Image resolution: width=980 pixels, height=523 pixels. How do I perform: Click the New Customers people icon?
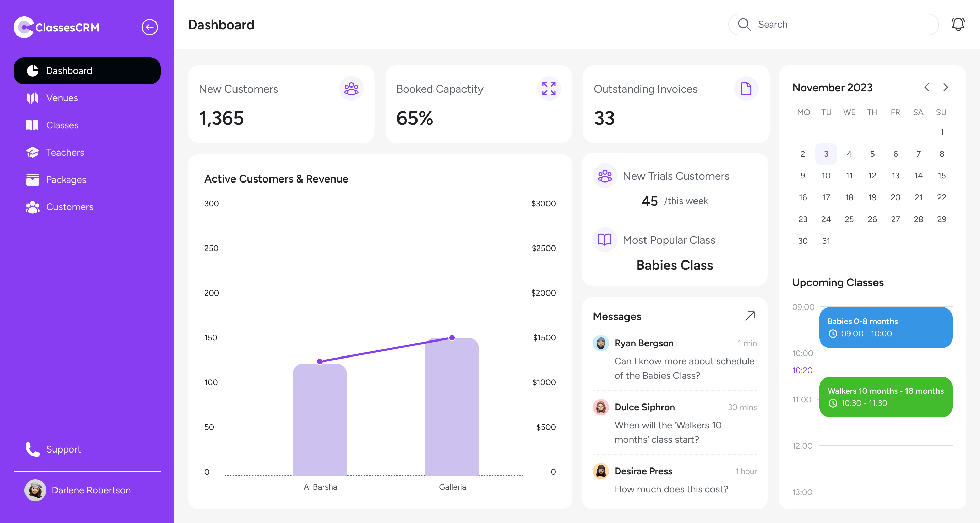pos(351,88)
